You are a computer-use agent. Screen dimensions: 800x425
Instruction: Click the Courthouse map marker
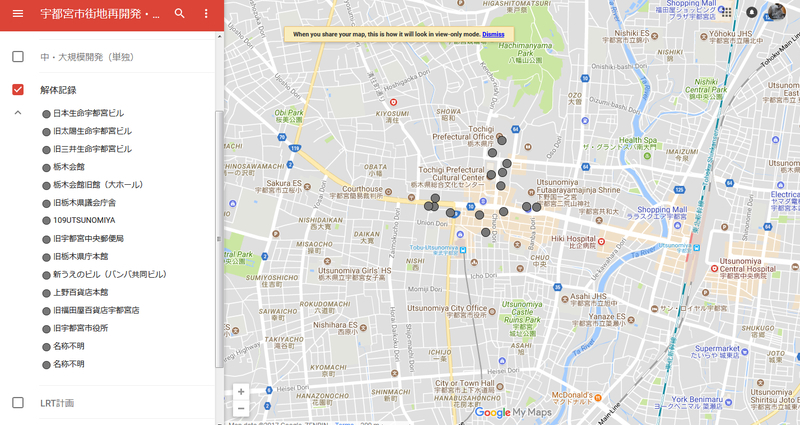[x=388, y=192]
